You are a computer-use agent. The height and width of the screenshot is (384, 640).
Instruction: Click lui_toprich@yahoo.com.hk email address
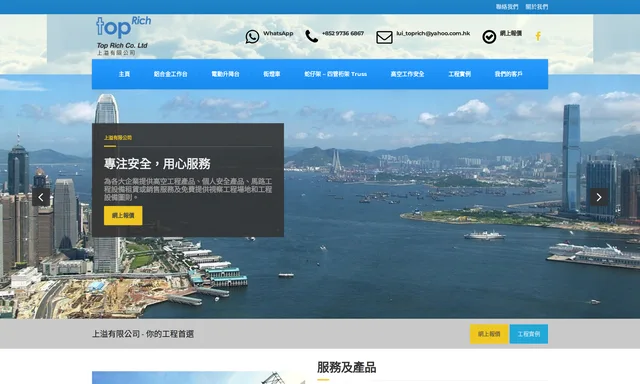coord(433,33)
